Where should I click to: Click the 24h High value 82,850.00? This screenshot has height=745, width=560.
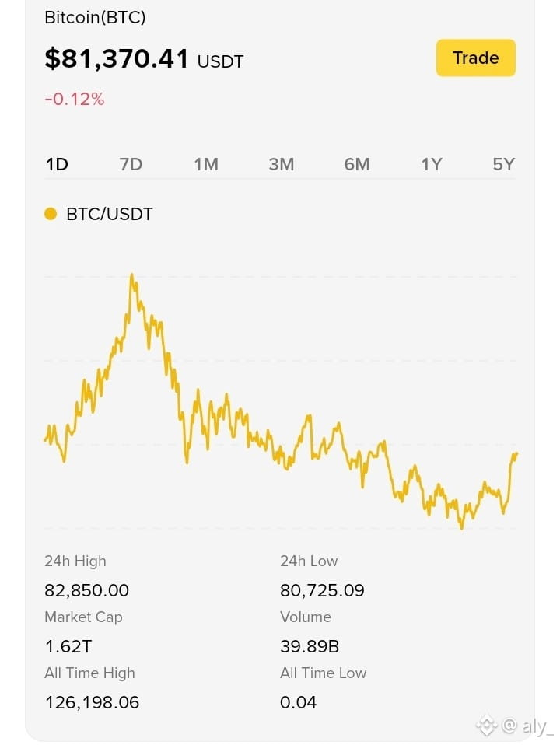pos(86,590)
